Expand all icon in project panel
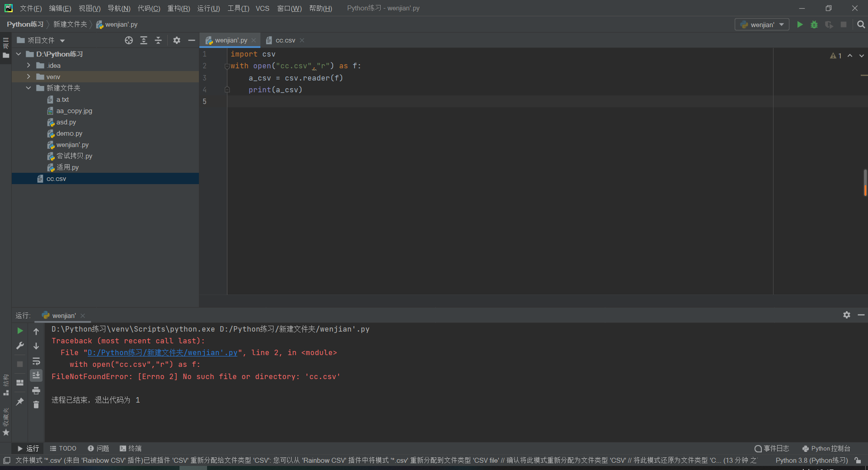The width and height of the screenshot is (868, 470). [144, 40]
